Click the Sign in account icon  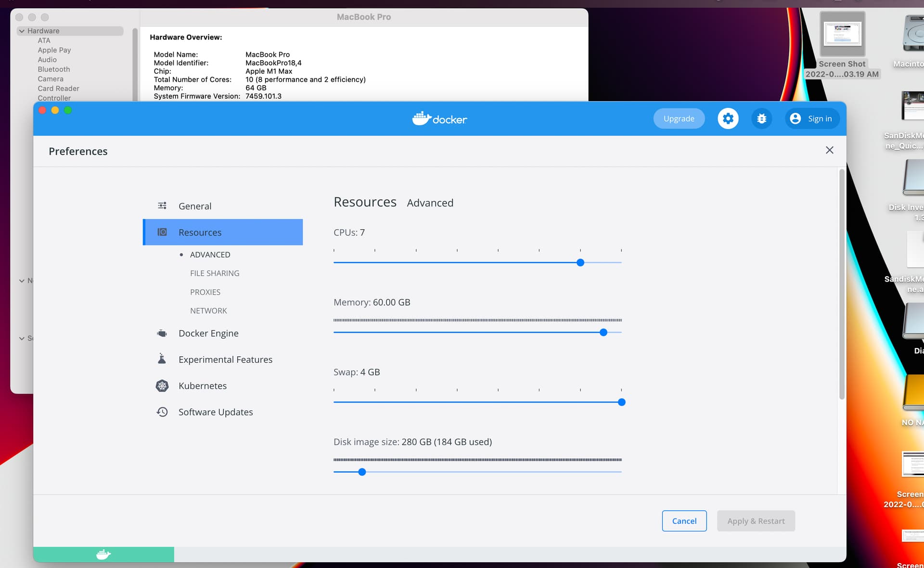(795, 118)
